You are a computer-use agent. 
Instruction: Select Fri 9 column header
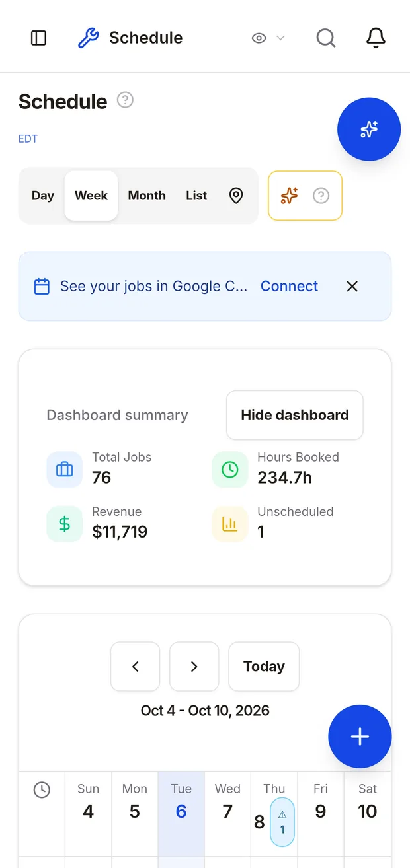[321, 814]
